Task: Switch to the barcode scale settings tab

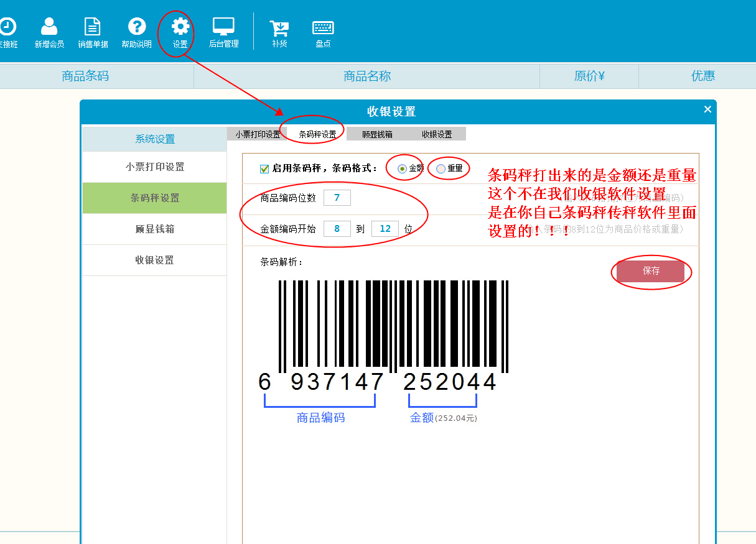Action: coord(317,134)
